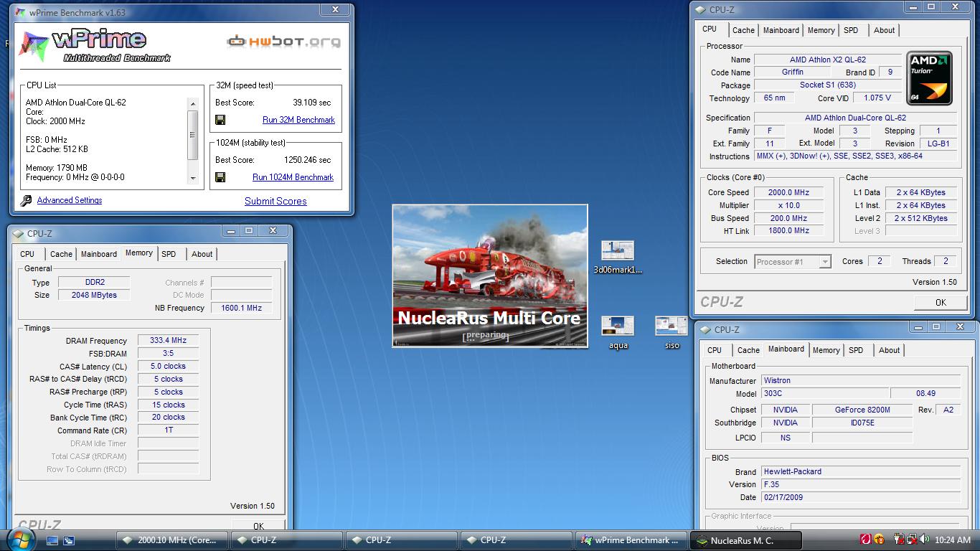Screen dimensions: 980x551
Task: Click the wrench icon beside Advanced Settings
Action: pyautogui.click(x=27, y=201)
